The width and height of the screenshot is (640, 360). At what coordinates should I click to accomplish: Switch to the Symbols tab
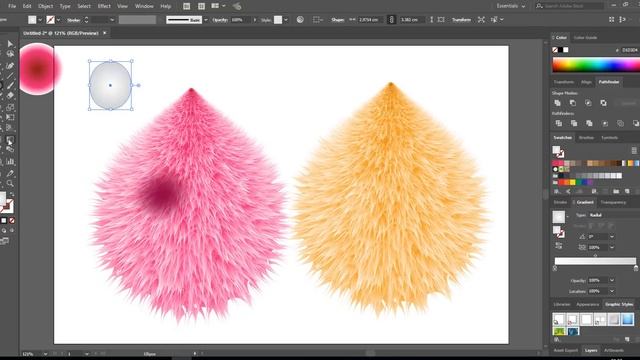[609, 138]
